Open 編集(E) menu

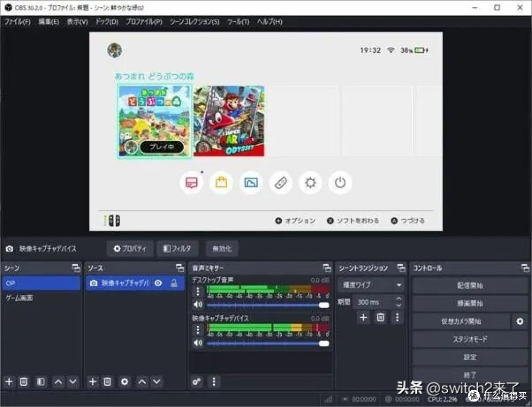pyautogui.click(x=49, y=22)
